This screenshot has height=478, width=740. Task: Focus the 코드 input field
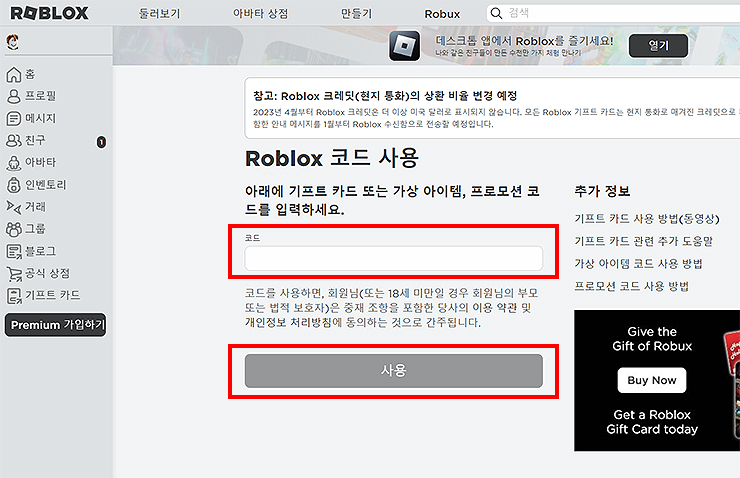click(x=394, y=258)
